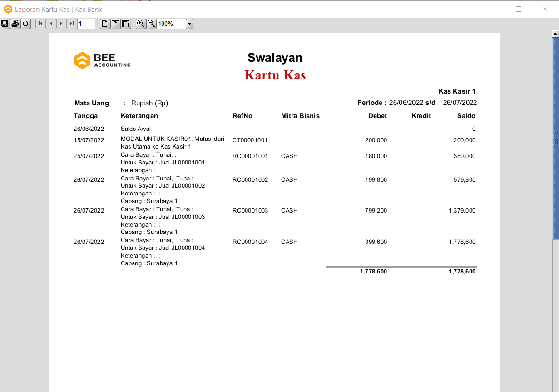Viewport: 559px width, 392px height.
Task: Click reference number RC00001001
Action: (x=250, y=156)
